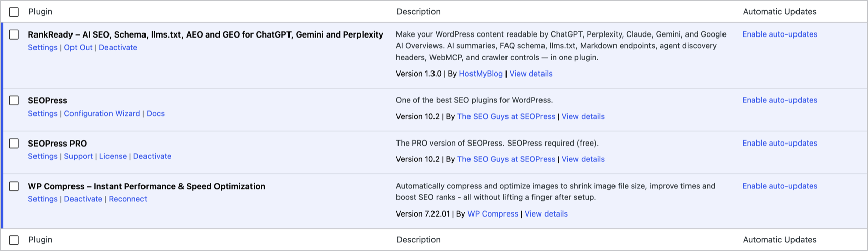Click the free SEOPress plugin title
This screenshot has width=868, height=251.
[48, 100]
